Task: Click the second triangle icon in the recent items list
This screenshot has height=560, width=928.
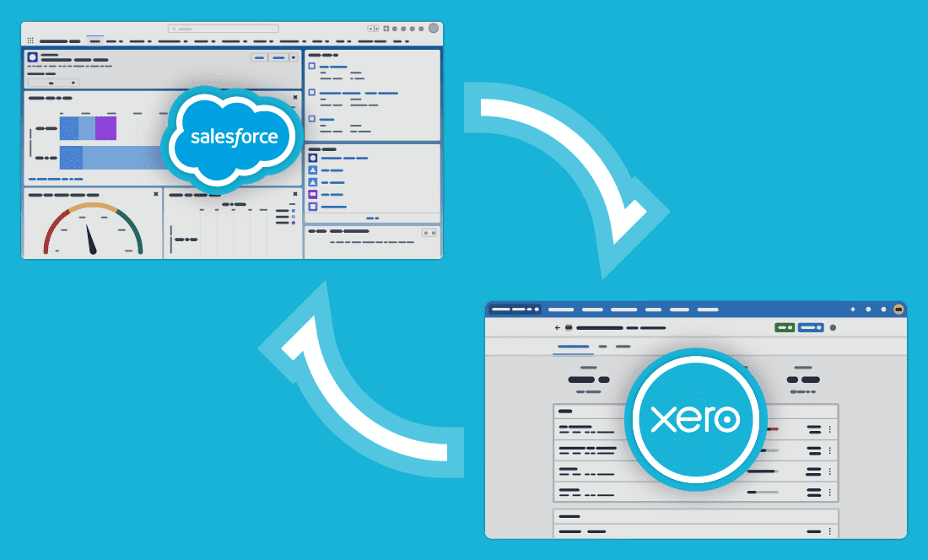Action: [312, 182]
